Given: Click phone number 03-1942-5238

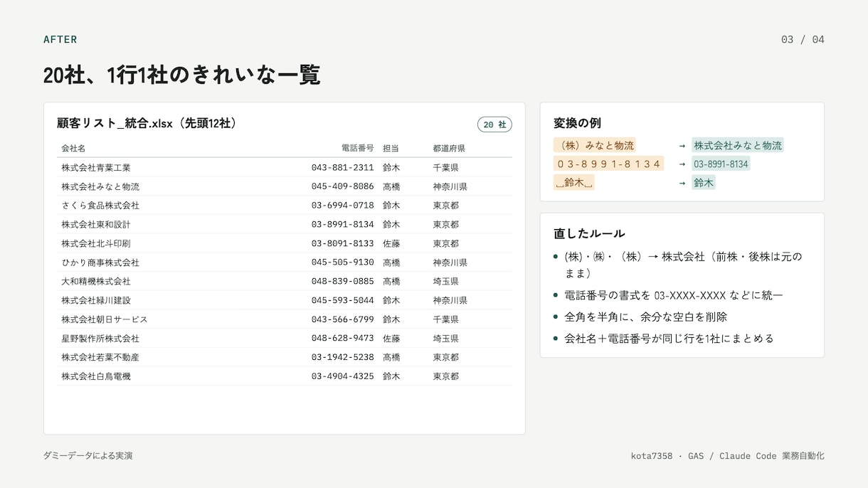Looking at the screenshot, I should click(x=342, y=357).
